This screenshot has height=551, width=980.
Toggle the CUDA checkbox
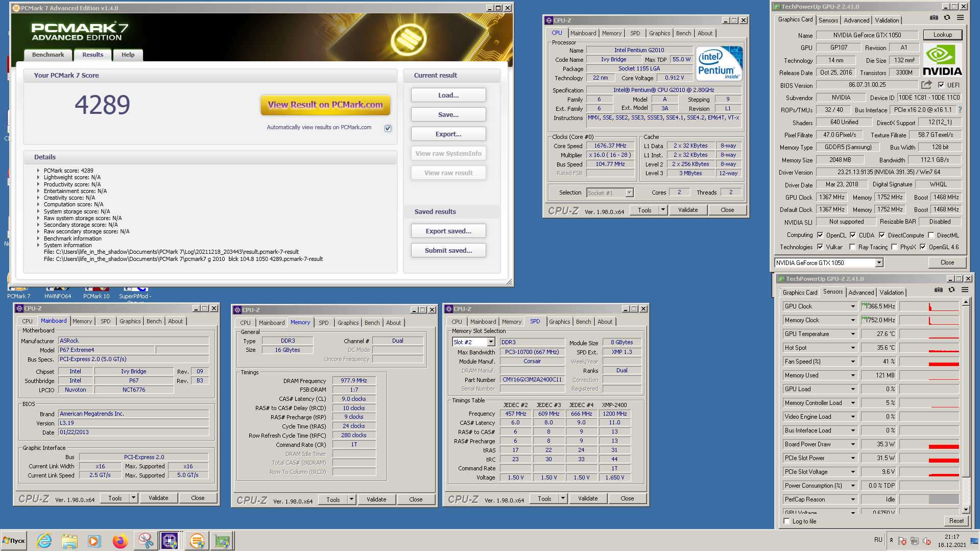click(x=853, y=235)
